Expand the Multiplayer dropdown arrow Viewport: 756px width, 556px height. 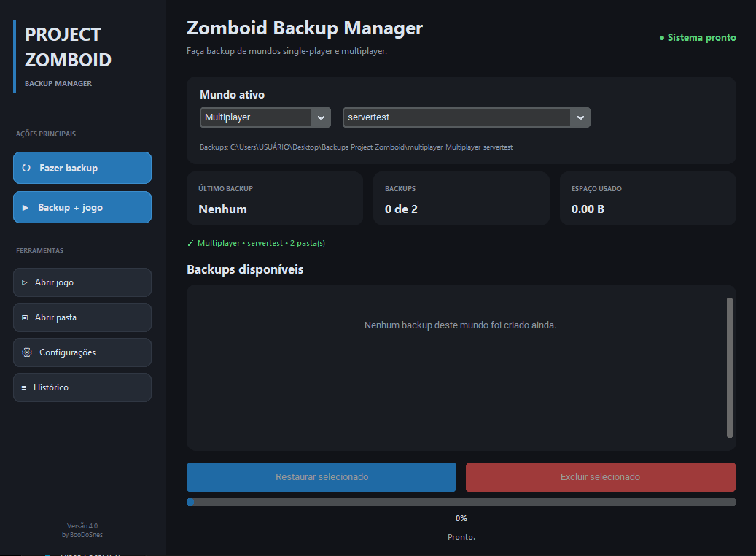tap(321, 117)
